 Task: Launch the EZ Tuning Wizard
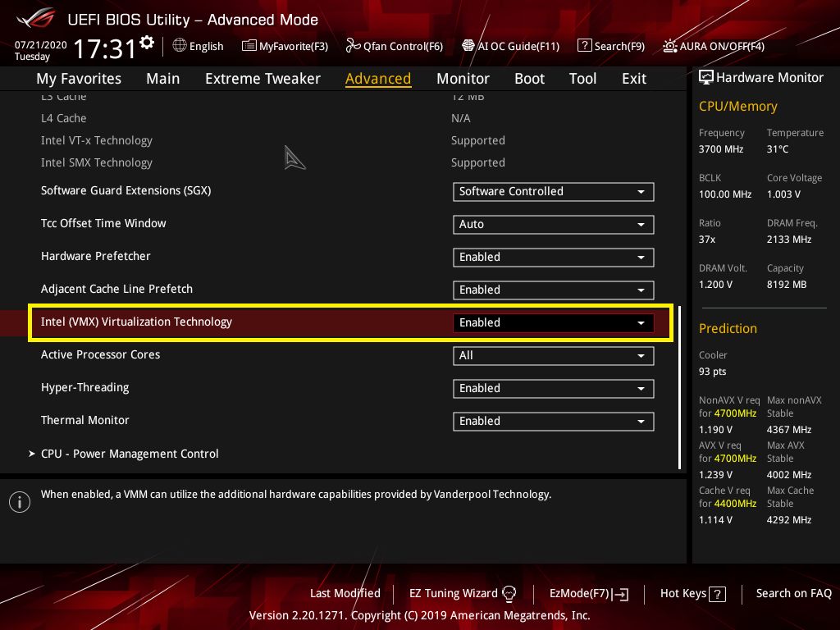[x=454, y=593]
